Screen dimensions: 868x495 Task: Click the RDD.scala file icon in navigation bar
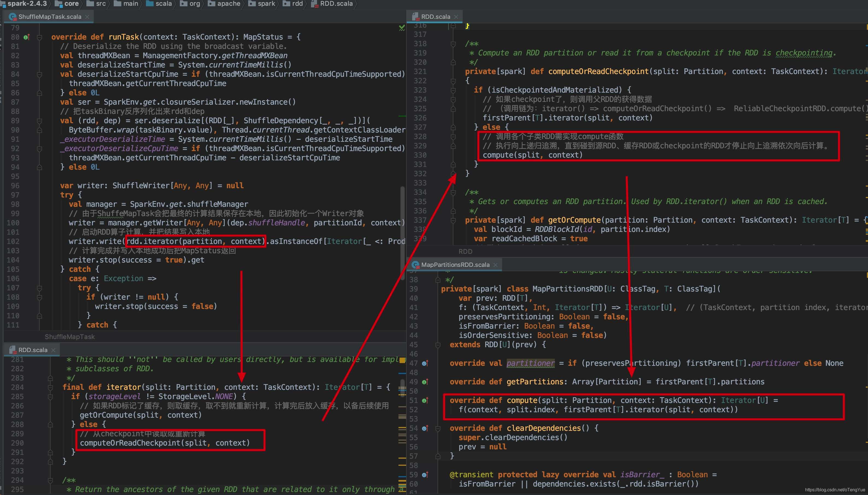click(x=314, y=4)
